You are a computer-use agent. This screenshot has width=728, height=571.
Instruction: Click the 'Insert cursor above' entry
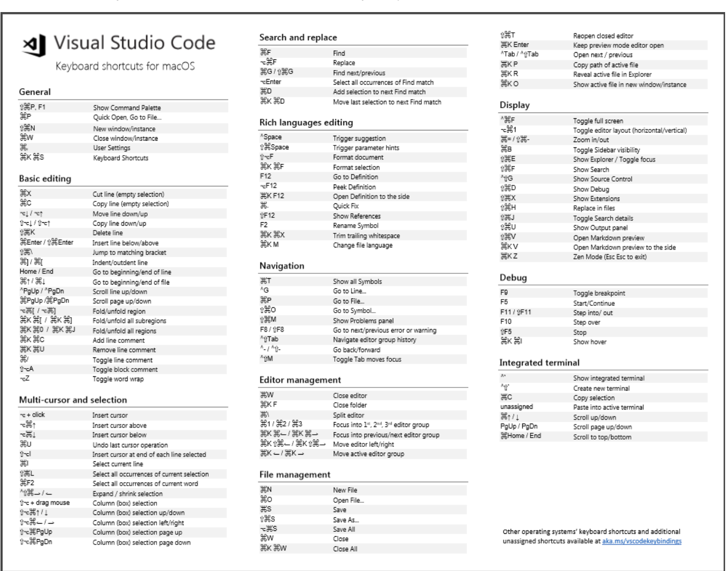[x=119, y=426]
